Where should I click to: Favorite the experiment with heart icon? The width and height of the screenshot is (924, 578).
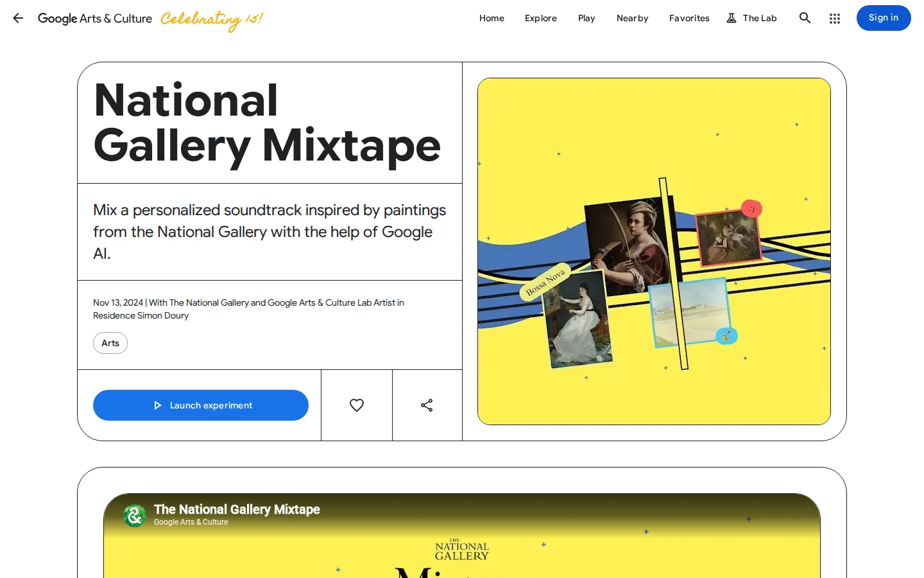click(x=357, y=405)
